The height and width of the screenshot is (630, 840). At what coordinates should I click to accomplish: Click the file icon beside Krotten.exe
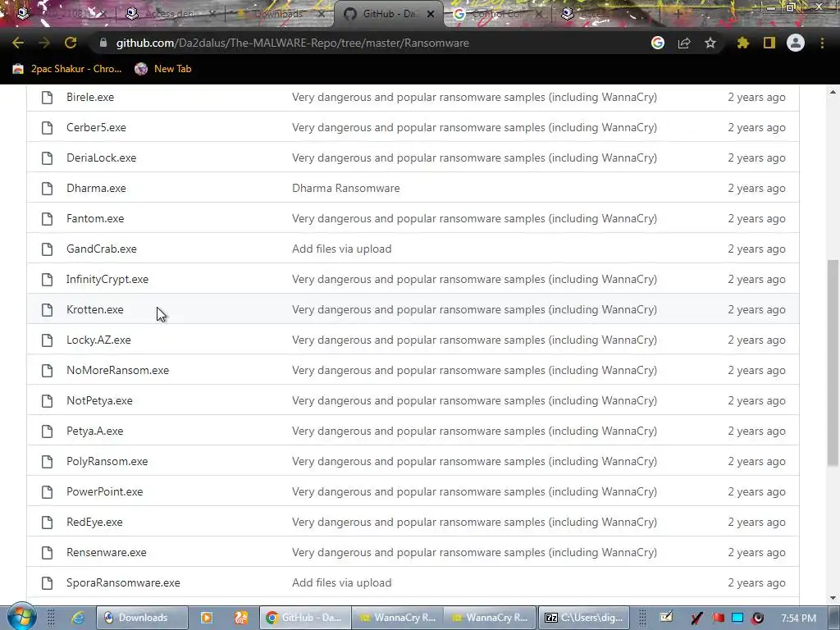(47, 309)
